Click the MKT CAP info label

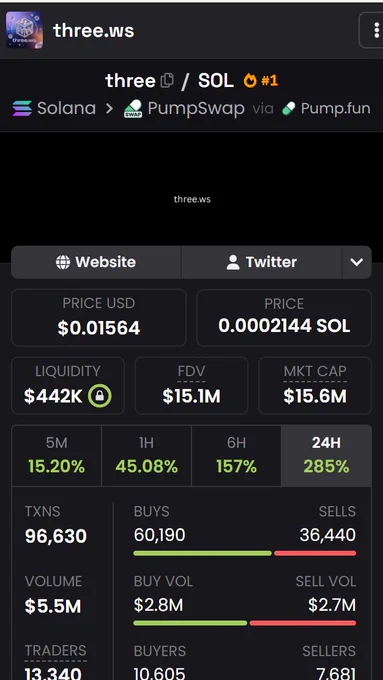[x=315, y=372]
